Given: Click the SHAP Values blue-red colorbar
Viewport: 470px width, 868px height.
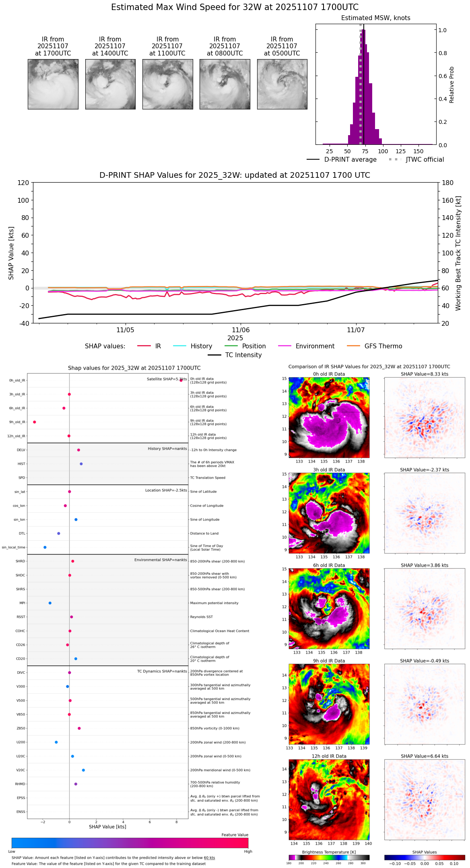Looking at the screenshot, I should (x=425, y=857).
